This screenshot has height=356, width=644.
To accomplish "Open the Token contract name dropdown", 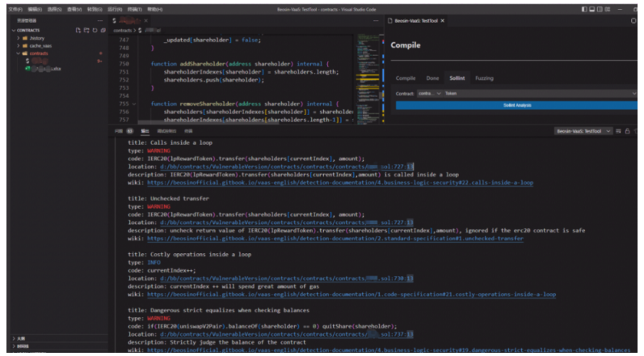I will (x=540, y=94).
